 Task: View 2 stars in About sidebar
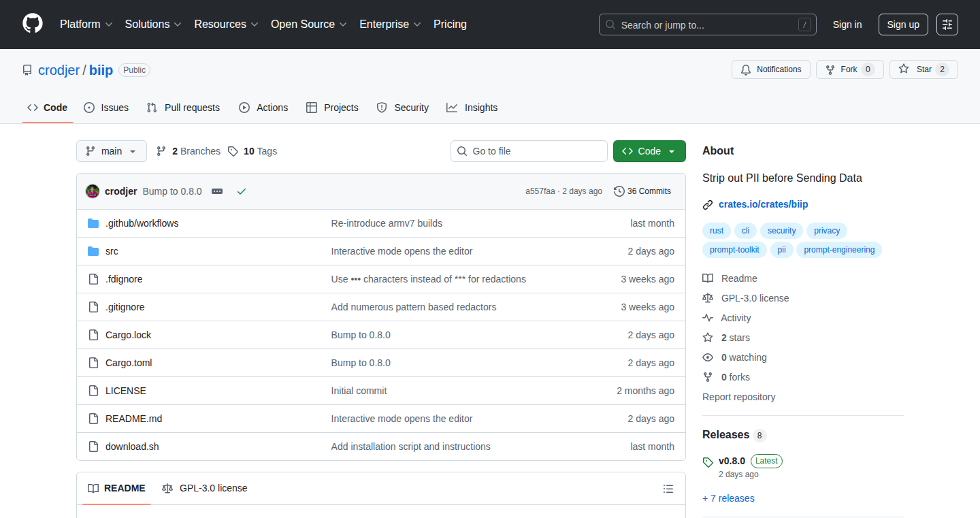727,338
